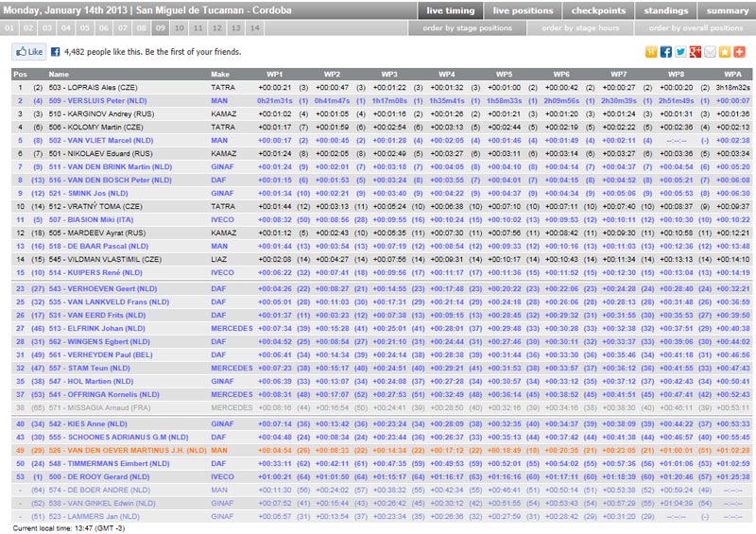Screen dimensions: 756x534
Task: Select stage 14
Action: [x=254, y=28]
